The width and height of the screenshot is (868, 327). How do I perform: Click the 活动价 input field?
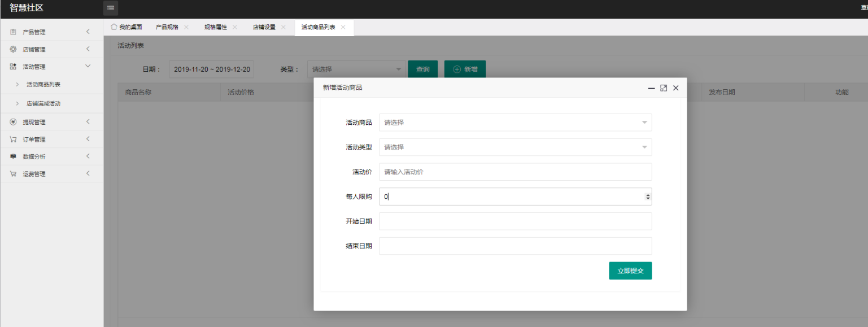tap(515, 172)
